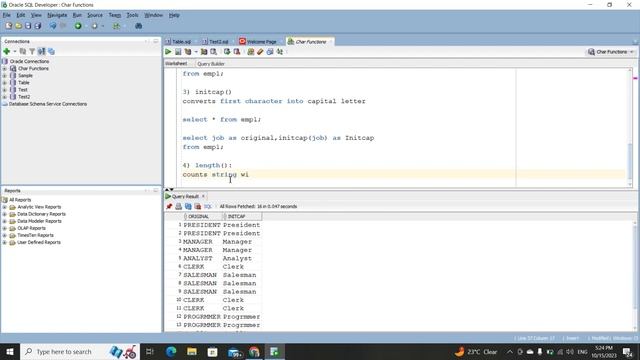This screenshot has width=640, height=360.
Task: Open Explain Plan dropdown arrow
Action: click(196, 52)
